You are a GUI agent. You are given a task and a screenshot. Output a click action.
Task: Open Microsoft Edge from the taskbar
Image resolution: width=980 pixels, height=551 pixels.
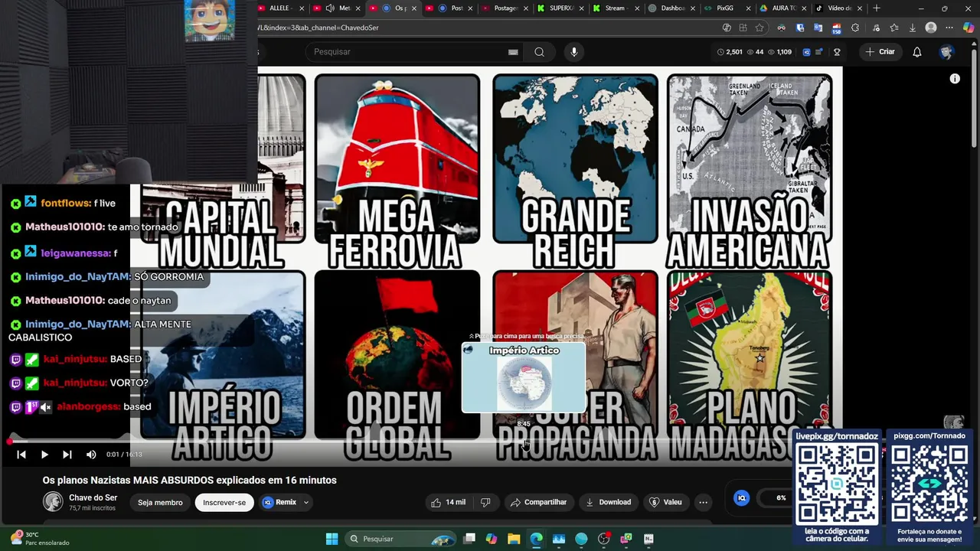536,539
